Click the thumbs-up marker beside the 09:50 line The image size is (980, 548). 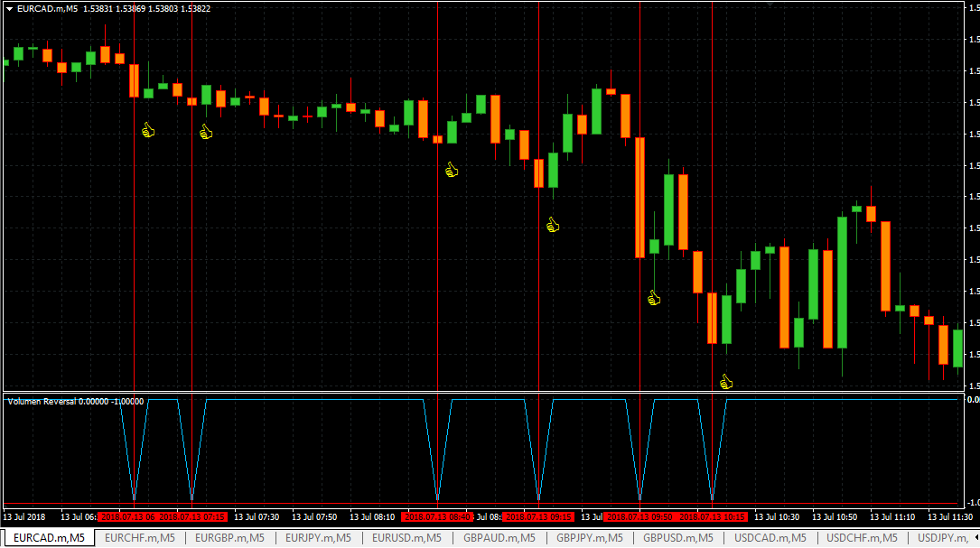(654, 298)
